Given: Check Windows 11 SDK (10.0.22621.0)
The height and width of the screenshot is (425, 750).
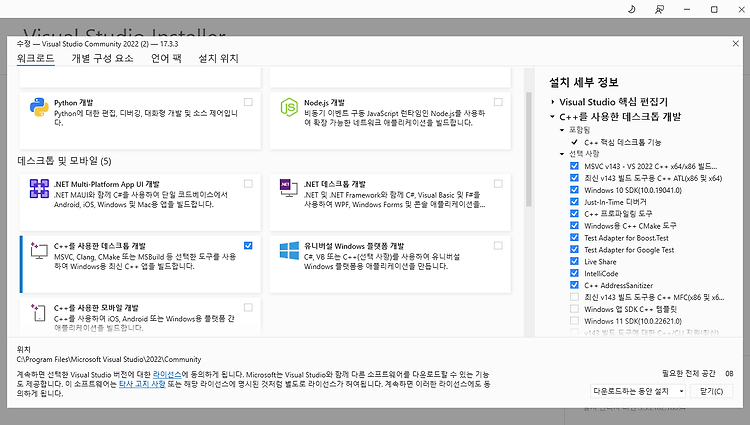Looking at the screenshot, I should pos(574,321).
